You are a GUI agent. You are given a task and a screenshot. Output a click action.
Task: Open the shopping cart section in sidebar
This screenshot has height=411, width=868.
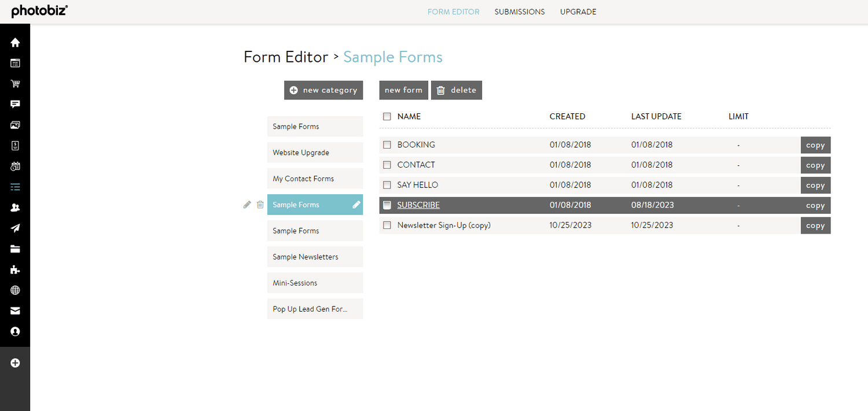point(15,84)
